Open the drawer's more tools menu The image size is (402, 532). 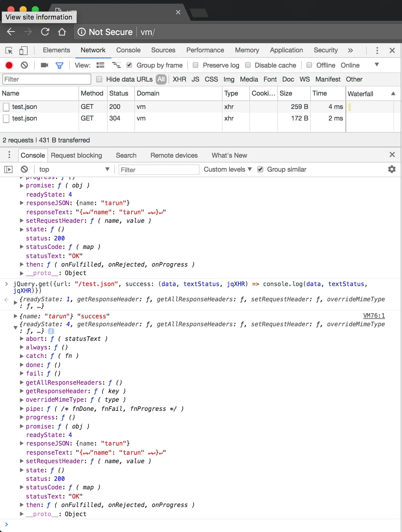pos(9,155)
